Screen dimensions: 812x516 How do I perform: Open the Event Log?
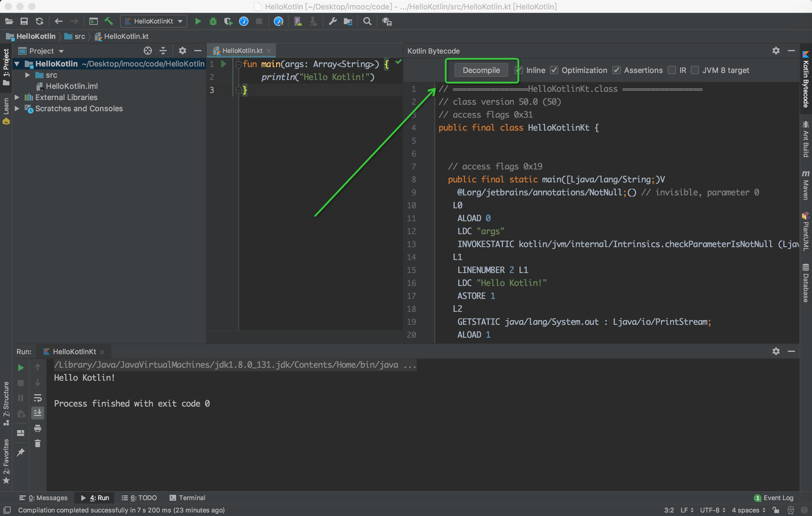pos(774,498)
